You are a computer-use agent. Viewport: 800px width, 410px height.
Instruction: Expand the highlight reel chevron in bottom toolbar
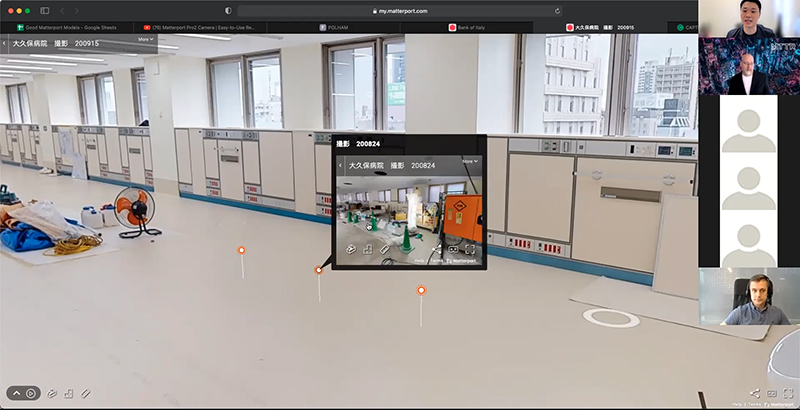pyautogui.click(x=16, y=393)
